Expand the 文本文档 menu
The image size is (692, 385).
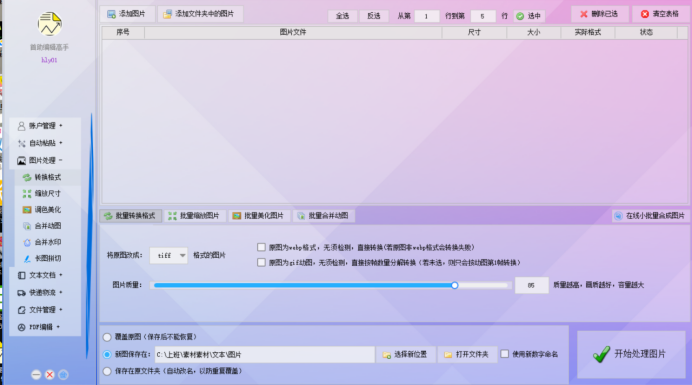click(x=60, y=275)
